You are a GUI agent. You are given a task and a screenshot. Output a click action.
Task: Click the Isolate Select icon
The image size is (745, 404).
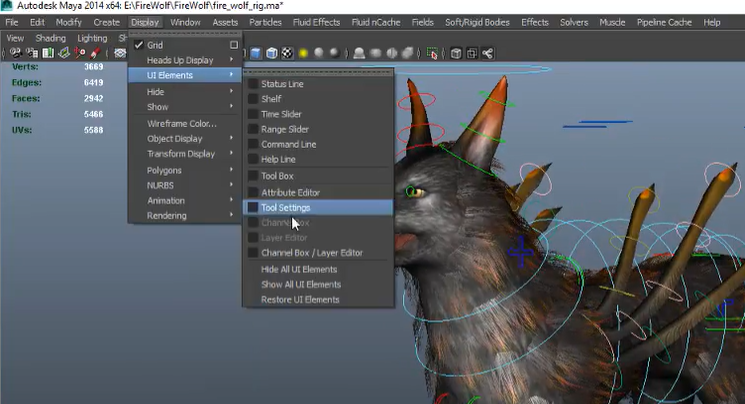(x=432, y=53)
